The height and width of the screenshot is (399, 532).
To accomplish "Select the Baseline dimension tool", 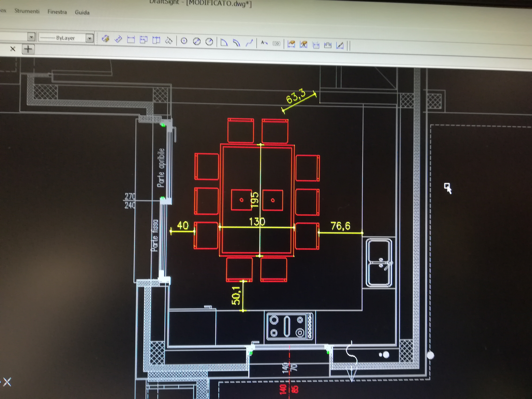I will (x=144, y=40).
